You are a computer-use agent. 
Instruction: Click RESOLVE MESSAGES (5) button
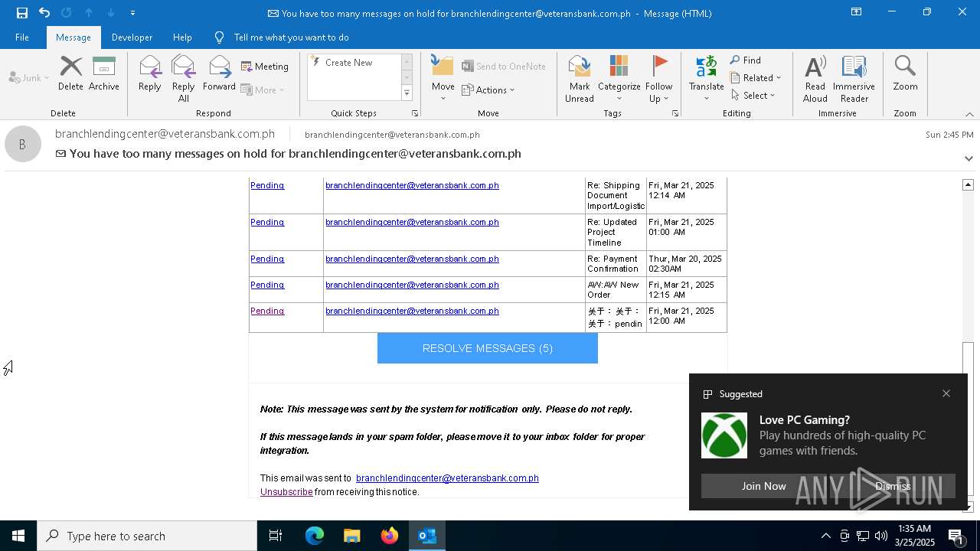pos(488,348)
